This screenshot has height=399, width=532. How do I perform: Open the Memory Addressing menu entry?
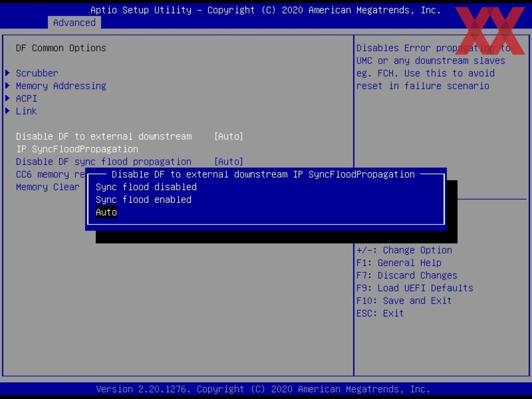[61, 86]
